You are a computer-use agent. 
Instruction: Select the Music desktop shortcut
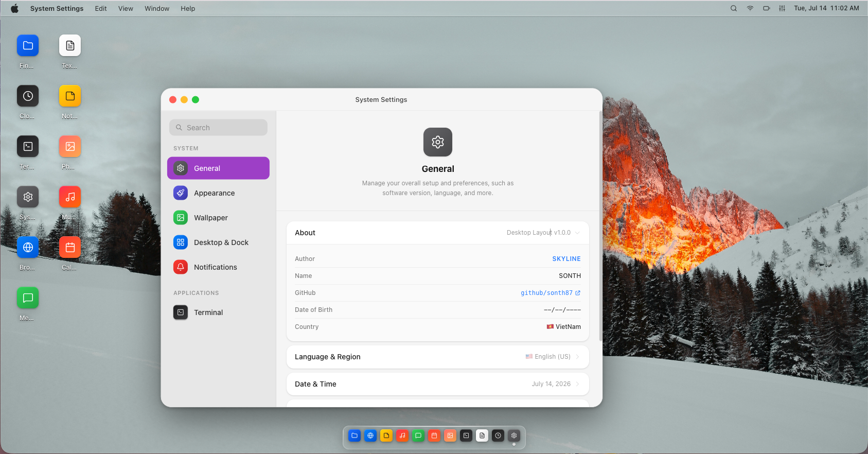point(70,197)
